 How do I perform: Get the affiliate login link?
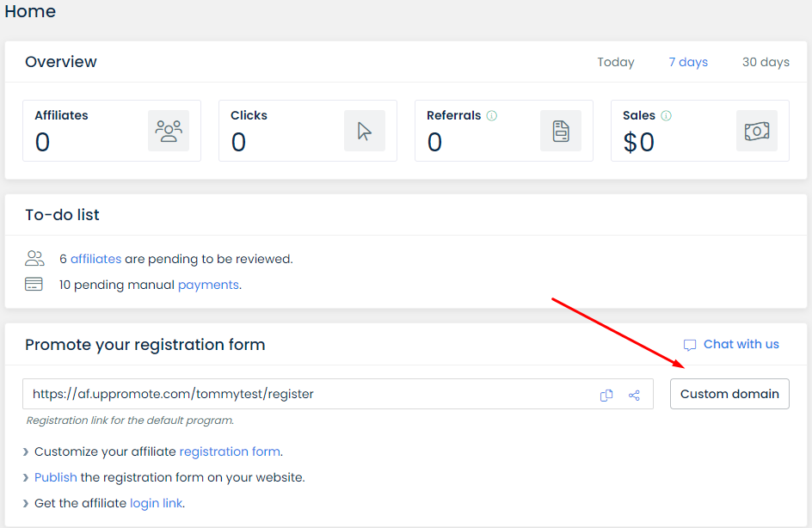coord(156,503)
